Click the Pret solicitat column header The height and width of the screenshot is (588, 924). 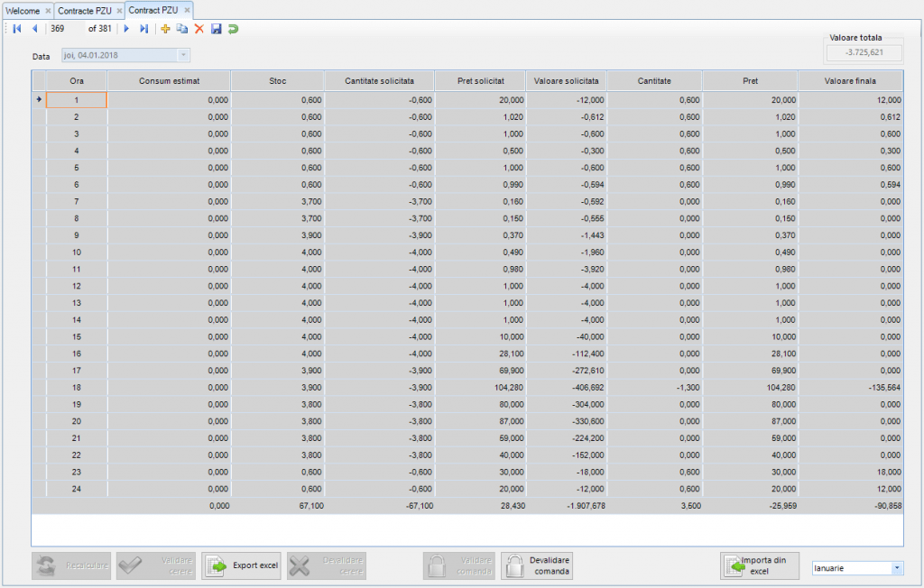[481, 81]
